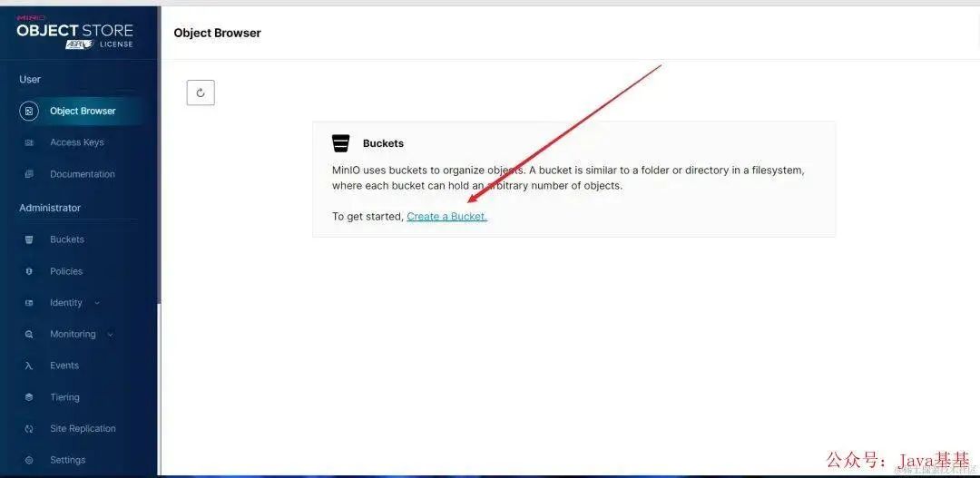
Task: Open Site Replication menu item
Action: point(83,429)
